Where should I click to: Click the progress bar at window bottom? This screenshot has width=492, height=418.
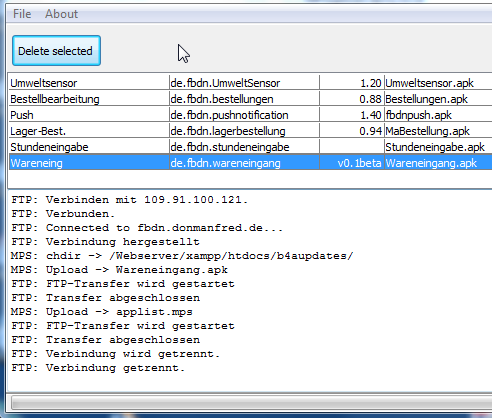point(252,402)
